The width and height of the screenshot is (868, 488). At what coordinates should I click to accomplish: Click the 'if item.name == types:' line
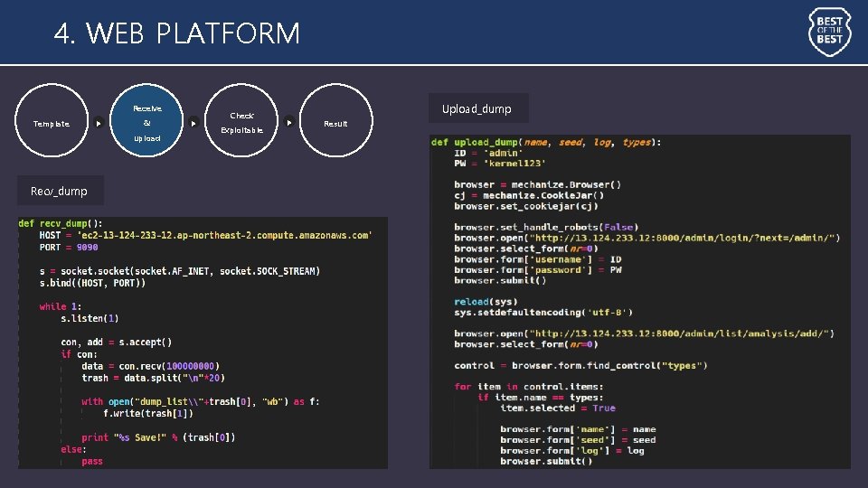(541, 398)
